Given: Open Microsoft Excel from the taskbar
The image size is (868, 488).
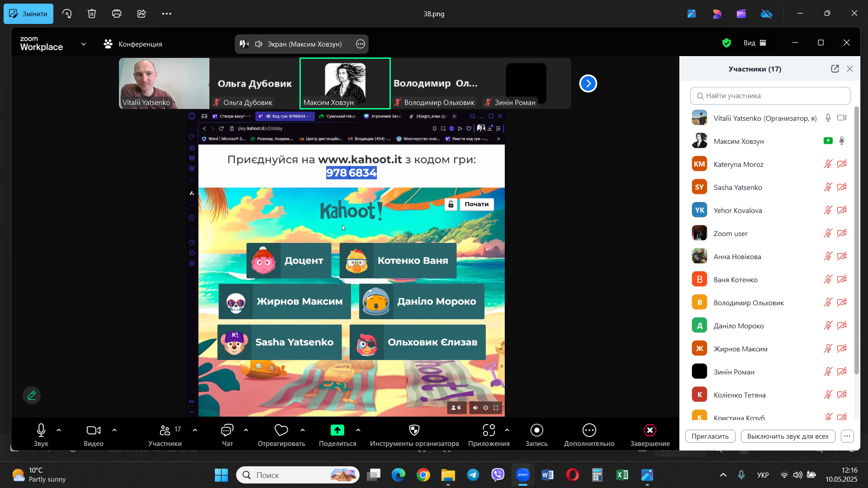Looking at the screenshot, I should pos(622,475).
